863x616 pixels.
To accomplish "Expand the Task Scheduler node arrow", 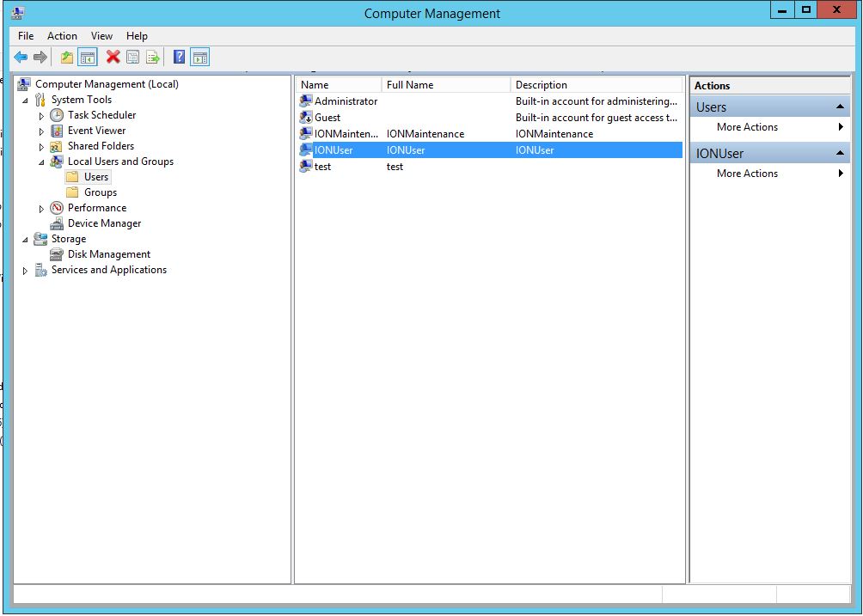I will coord(41,116).
